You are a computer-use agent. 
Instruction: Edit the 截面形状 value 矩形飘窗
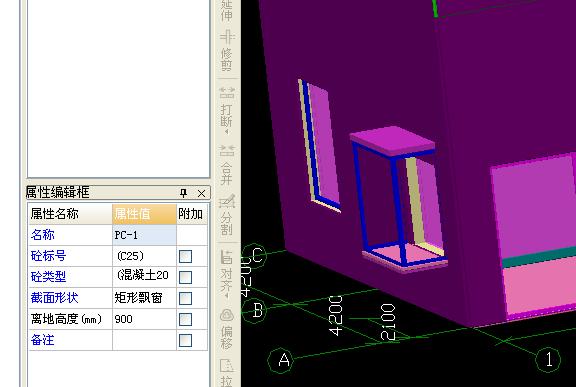point(144,298)
